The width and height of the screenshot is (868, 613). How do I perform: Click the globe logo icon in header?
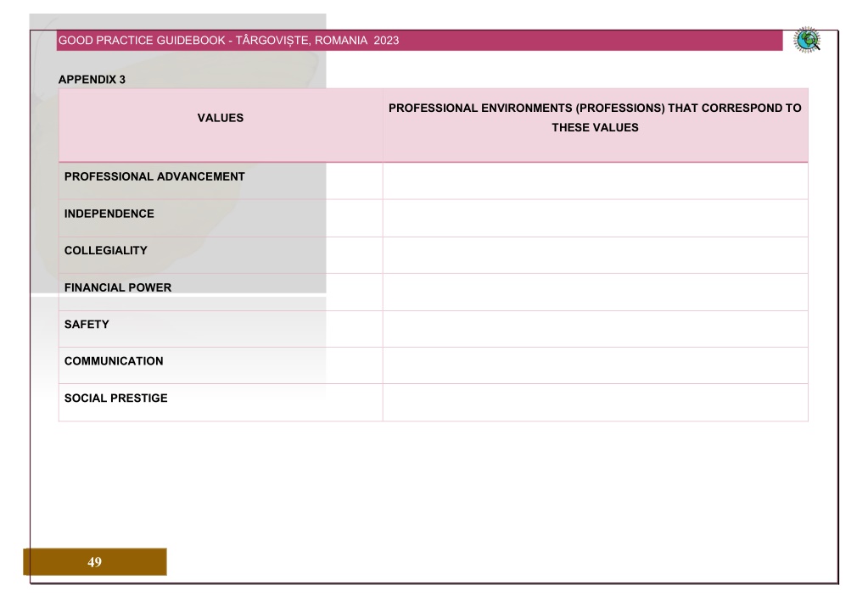pyautogui.click(x=807, y=40)
